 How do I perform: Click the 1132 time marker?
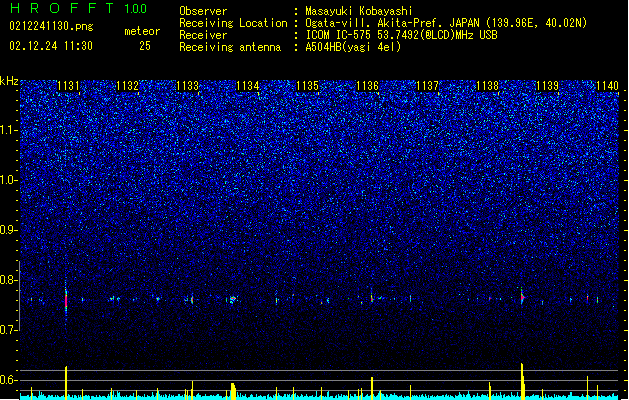(x=128, y=85)
